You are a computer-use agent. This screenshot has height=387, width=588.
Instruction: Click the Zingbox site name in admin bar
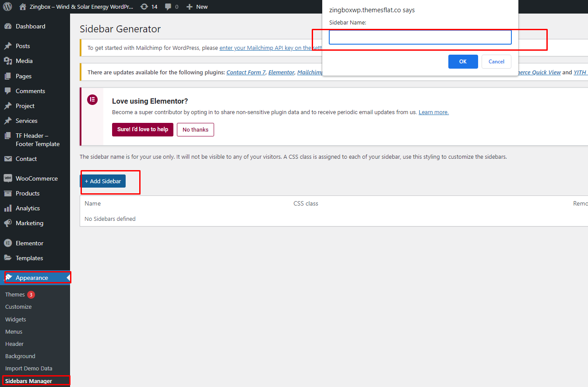click(81, 7)
